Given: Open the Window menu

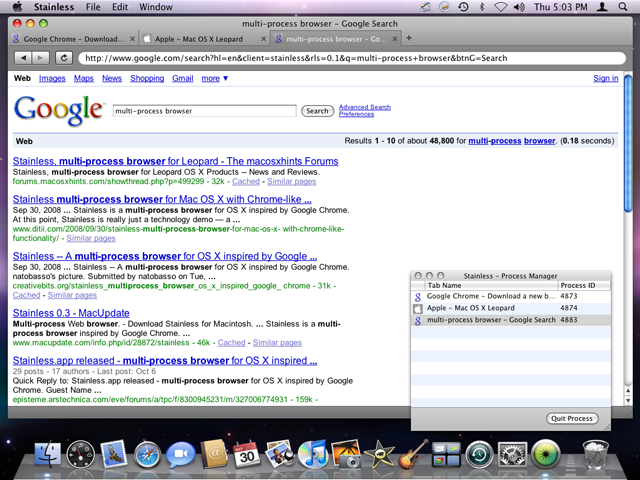Looking at the screenshot, I should [156, 7].
